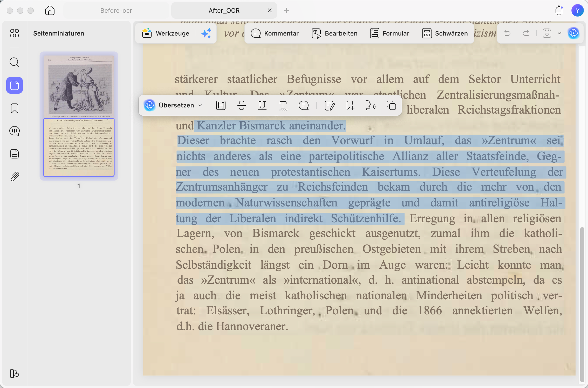Click the word "Hannoveraner." in document
Viewport: 588px width, 388px height.
252,326
